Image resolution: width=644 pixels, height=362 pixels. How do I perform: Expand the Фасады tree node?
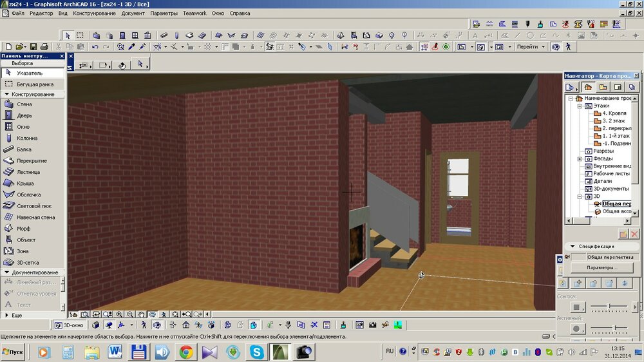[580, 158]
